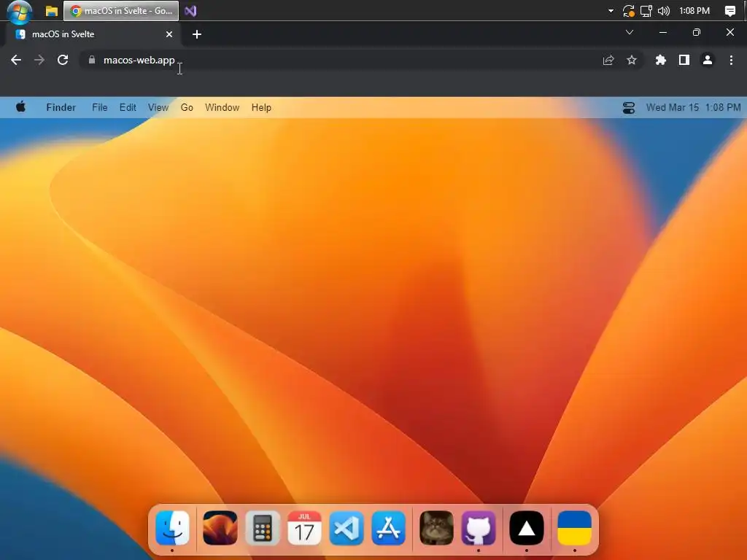This screenshot has height=560, width=747.
Task: Open the Apple logo menu
Action: pos(20,107)
